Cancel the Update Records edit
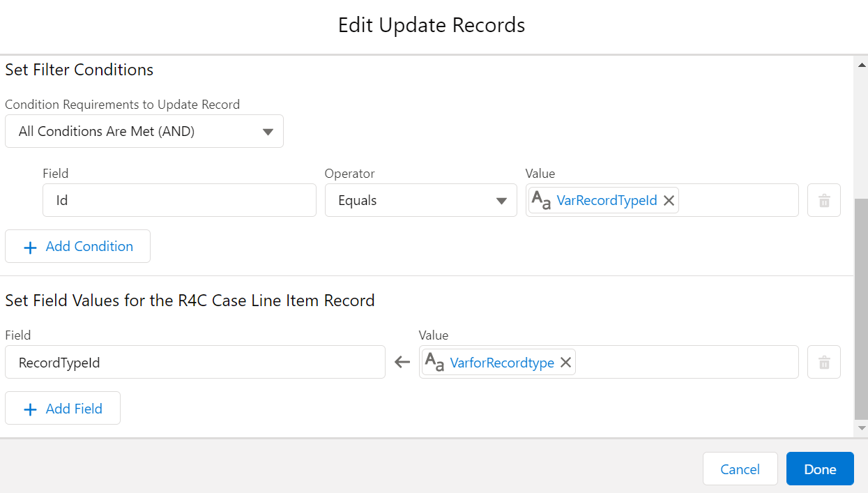This screenshot has width=868, height=493. [740, 469]
